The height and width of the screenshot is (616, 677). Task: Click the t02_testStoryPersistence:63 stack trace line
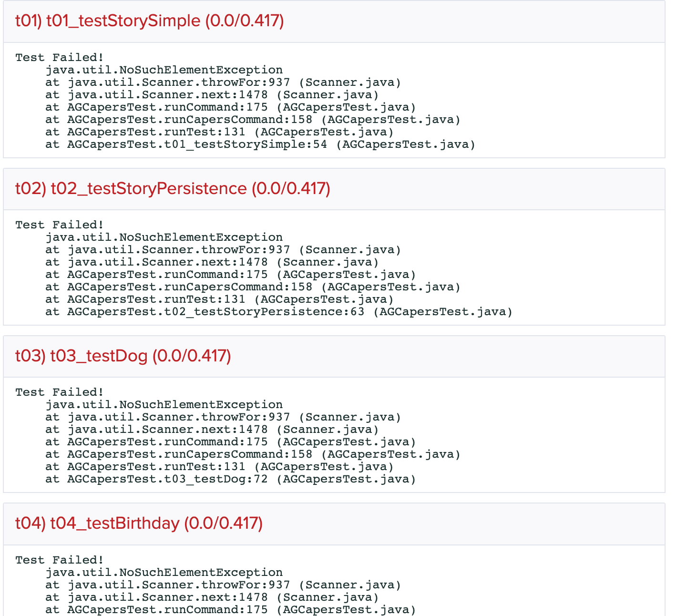(279, 312)
